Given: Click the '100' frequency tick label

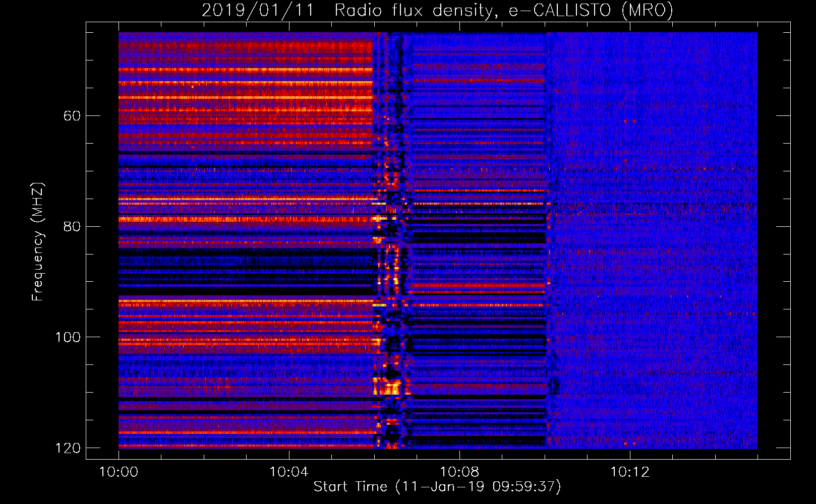Looking at the screenshot, I should [68, 337].
